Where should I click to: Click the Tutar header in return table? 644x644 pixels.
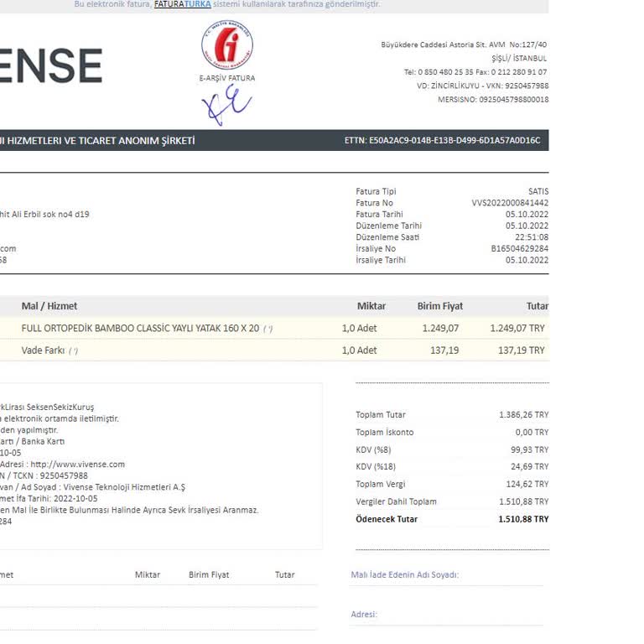[284, 575]
